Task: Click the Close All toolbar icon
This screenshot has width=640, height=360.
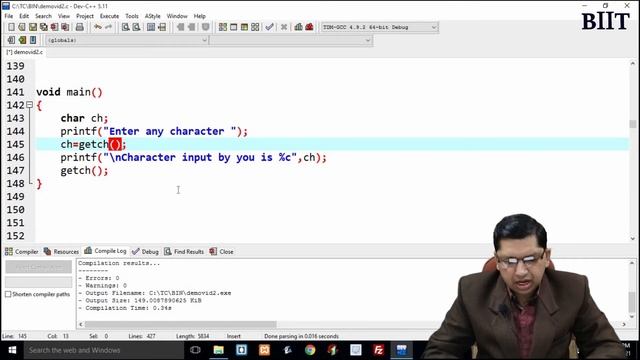Action: [65, 27]
